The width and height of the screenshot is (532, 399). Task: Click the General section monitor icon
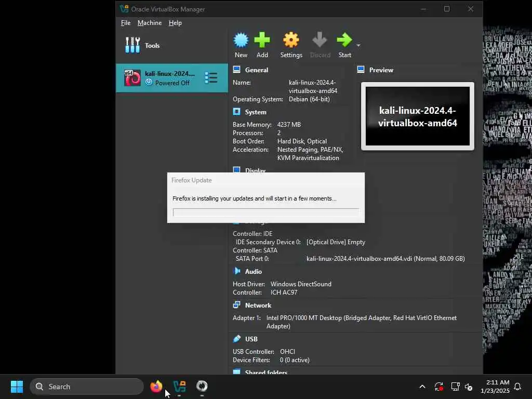[x=237, y=70]
